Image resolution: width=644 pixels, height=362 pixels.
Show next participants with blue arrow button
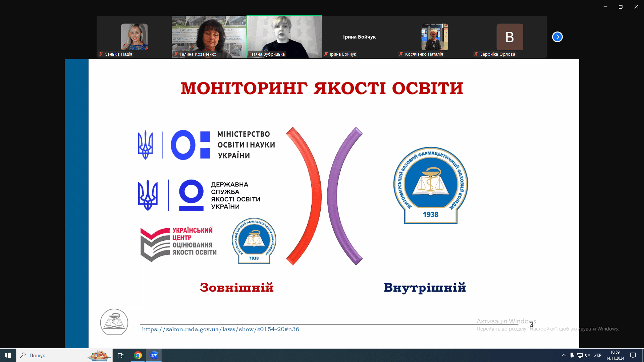[x=557, y=37]
